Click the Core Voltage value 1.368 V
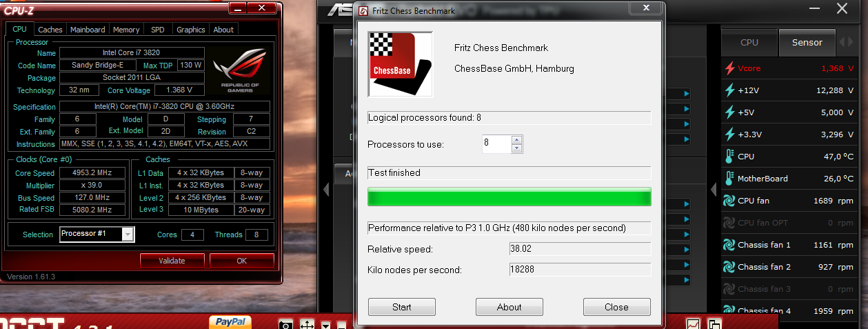The width and height of the screenshot is (868, 329). (180, 90)
